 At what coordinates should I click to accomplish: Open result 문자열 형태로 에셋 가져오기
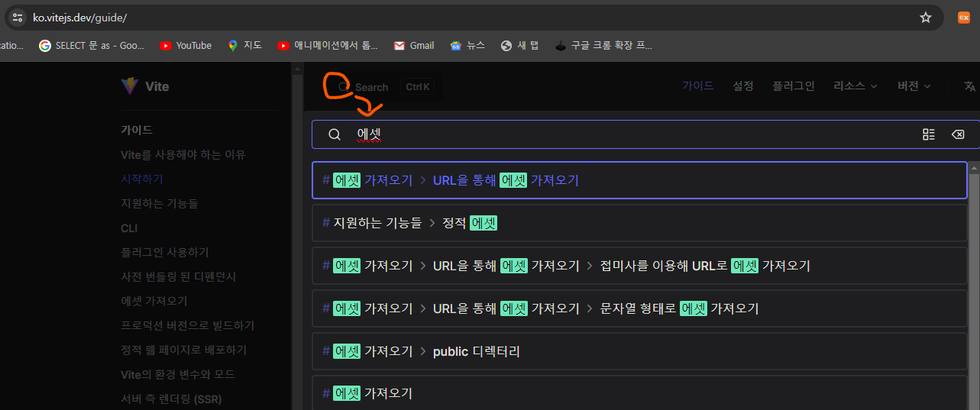639,308
